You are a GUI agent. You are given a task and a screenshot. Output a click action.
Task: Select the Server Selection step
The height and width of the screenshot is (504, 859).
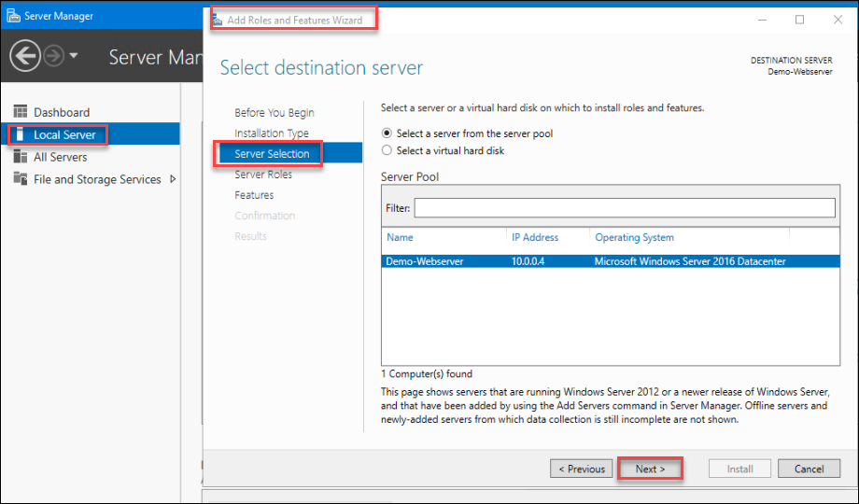pyautogui.click(x=291, y=153)
